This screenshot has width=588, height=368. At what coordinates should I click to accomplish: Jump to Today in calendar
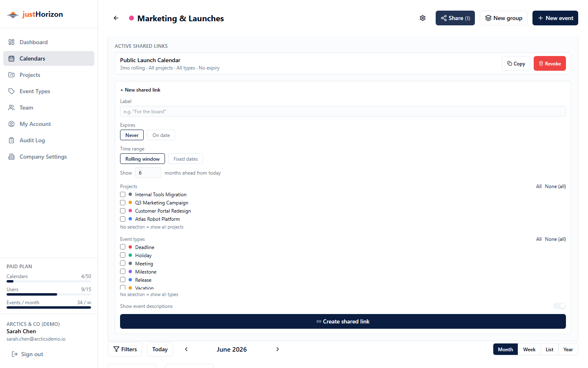tap(160, 349)
